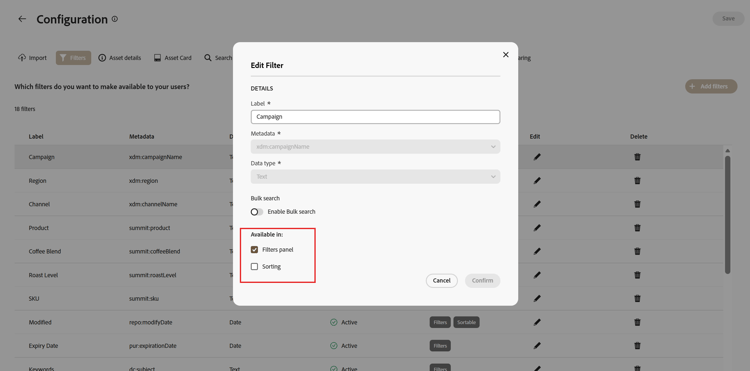Edit the Coffee Blend filter row

537,251
